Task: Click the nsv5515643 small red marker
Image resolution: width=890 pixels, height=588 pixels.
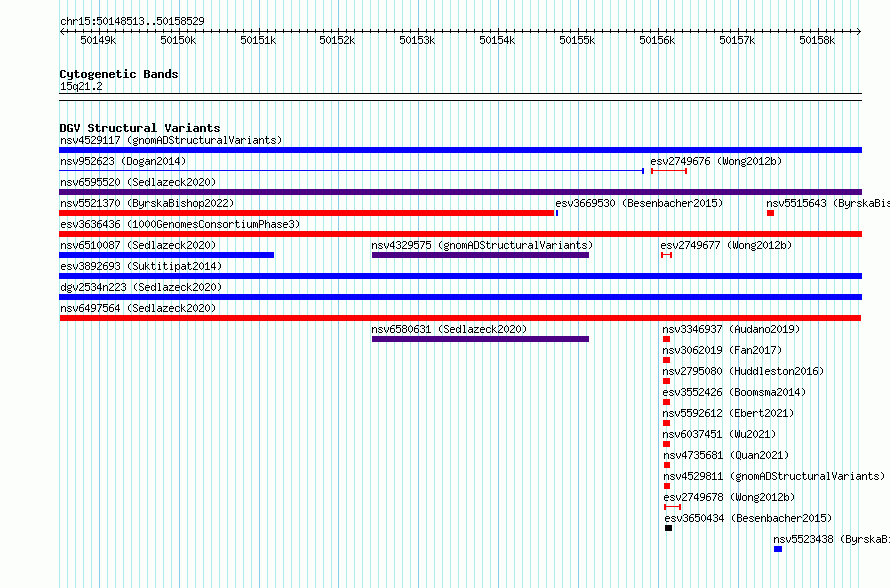Action: [x=770, y=213]
